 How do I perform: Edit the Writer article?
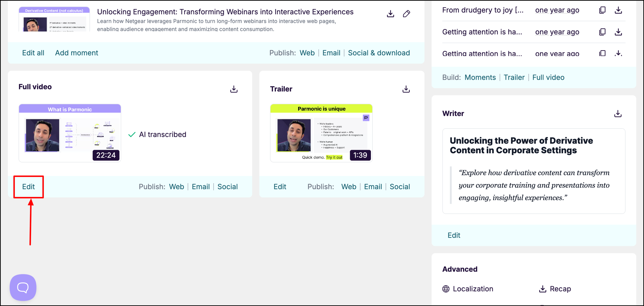coord(454,235)
